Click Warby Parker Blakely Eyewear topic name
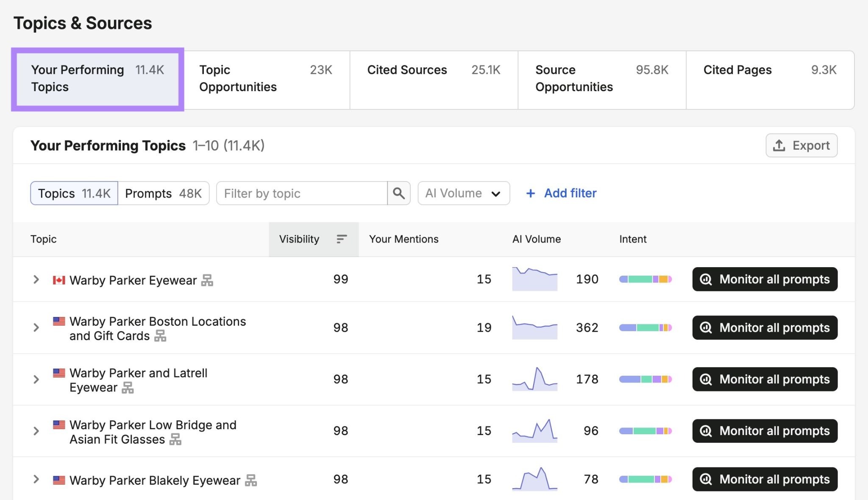The image size is (868, 500). coord(155,480)
